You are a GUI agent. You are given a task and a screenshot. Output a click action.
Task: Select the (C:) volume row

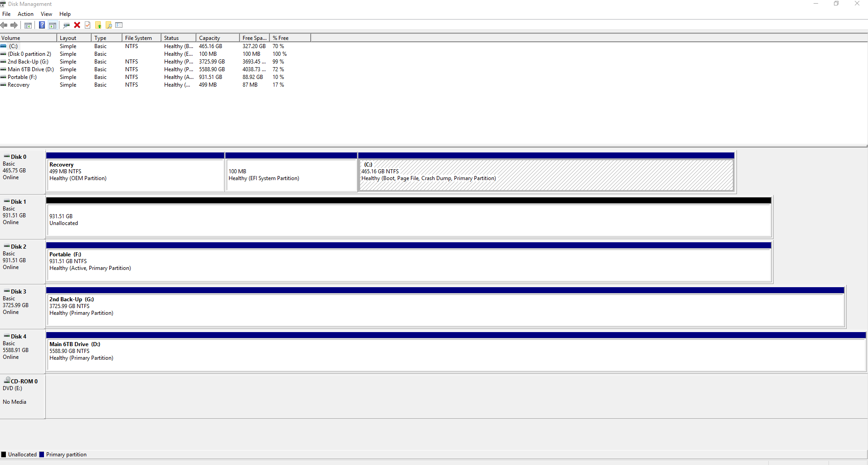pyautogui.click(x=156, y=46)
